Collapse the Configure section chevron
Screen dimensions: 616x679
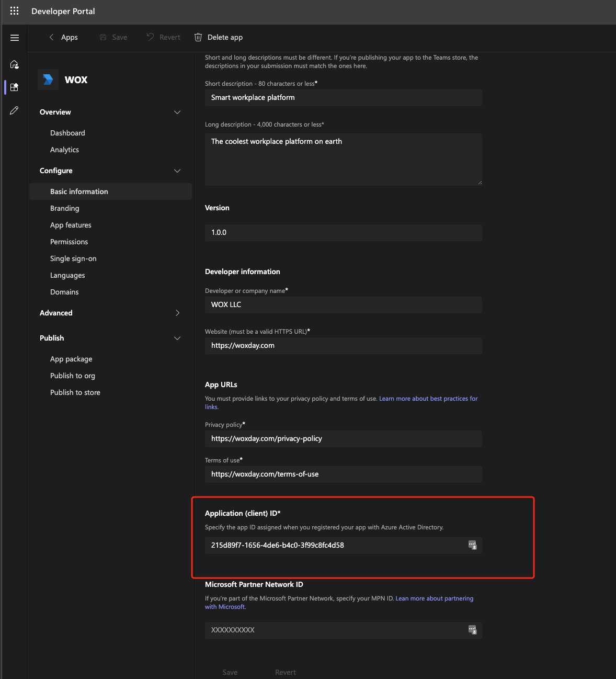pyautogui.click(x=177, y=171)
